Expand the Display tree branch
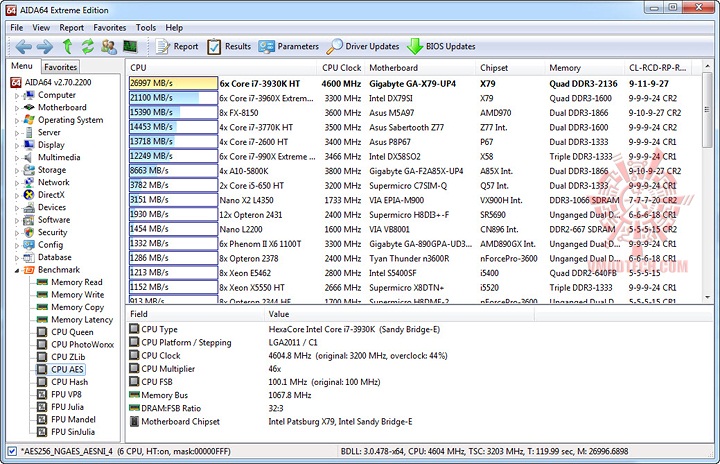 tap(17, 146)
